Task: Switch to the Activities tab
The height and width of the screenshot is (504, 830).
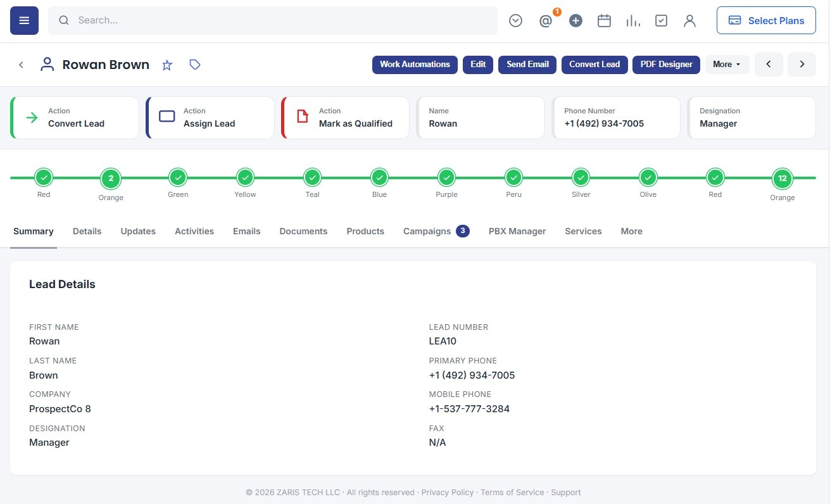Action: click(194, 231)
